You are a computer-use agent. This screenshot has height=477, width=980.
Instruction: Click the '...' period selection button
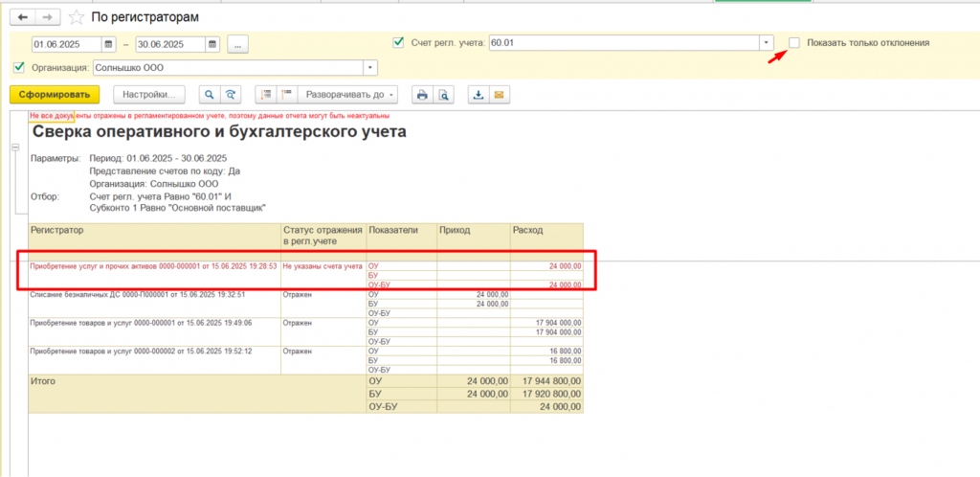[238, 44]
